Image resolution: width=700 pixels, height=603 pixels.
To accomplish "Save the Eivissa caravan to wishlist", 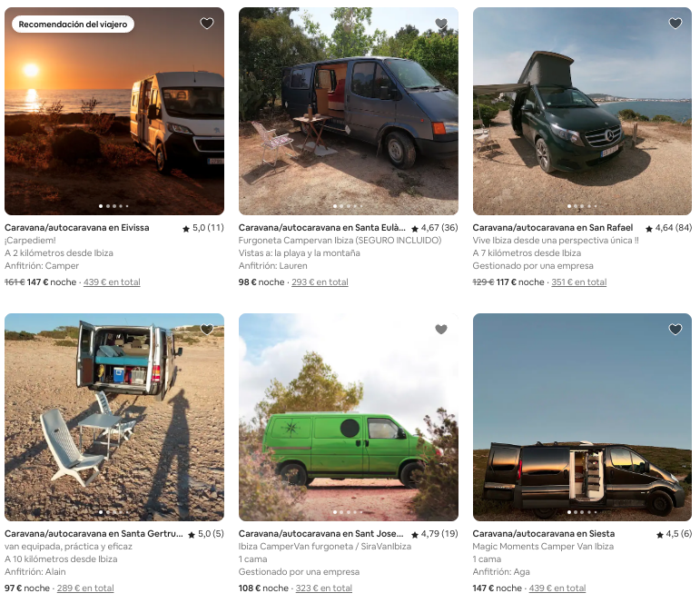I will click(207, 24).
